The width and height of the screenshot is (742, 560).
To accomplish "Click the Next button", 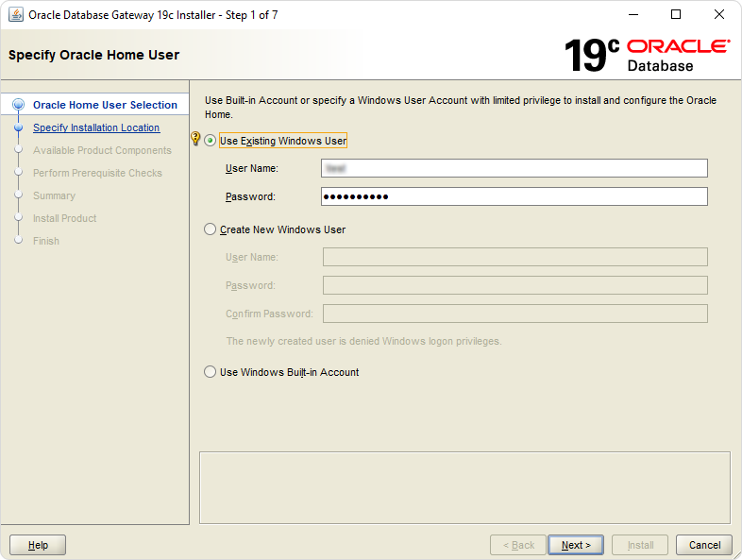I will (576, 545).
